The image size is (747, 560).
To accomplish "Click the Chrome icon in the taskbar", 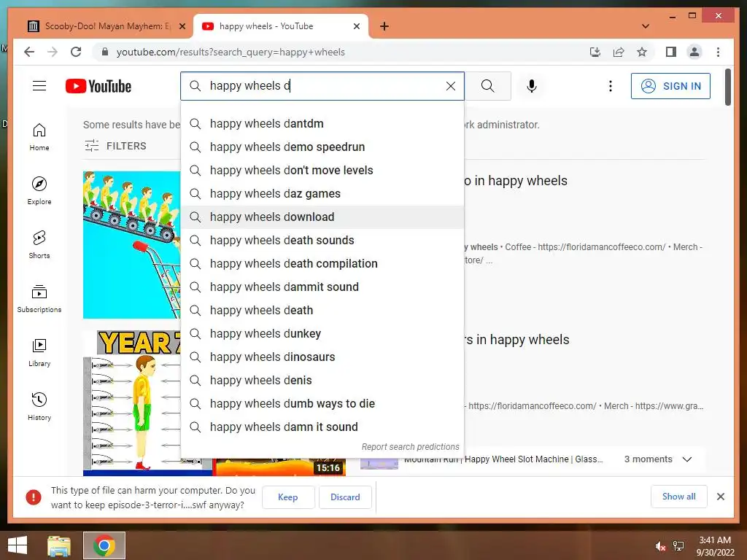I will [x=104, y=545].
